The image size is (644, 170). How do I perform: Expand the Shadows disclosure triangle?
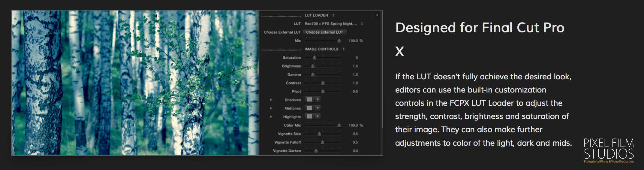[271, 100]
